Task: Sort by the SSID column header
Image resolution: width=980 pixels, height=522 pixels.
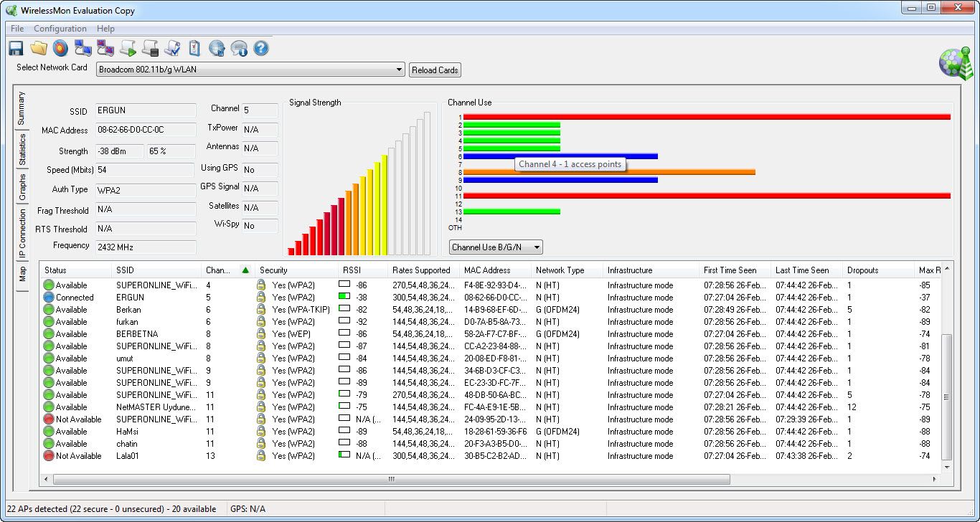Action: pyautogui.click(x=156, y=270)
